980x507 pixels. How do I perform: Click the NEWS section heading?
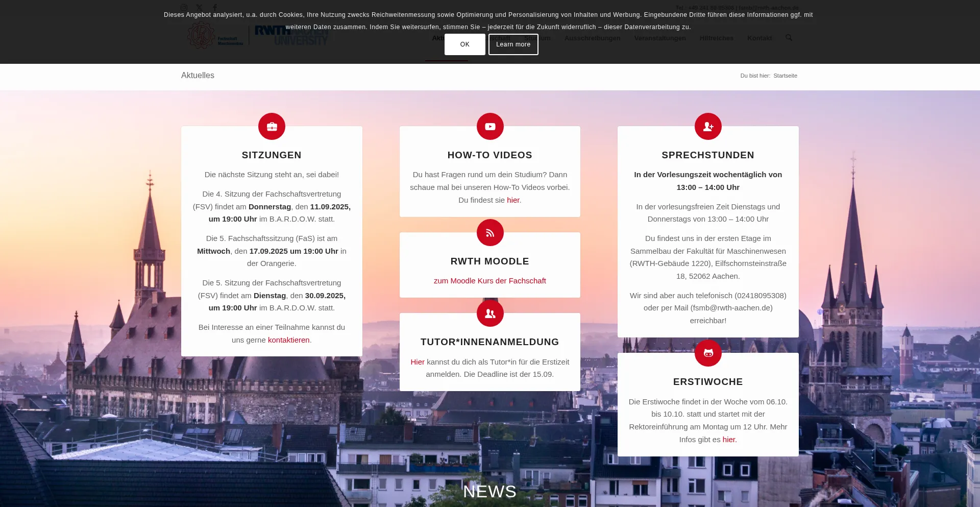[490, 492]
